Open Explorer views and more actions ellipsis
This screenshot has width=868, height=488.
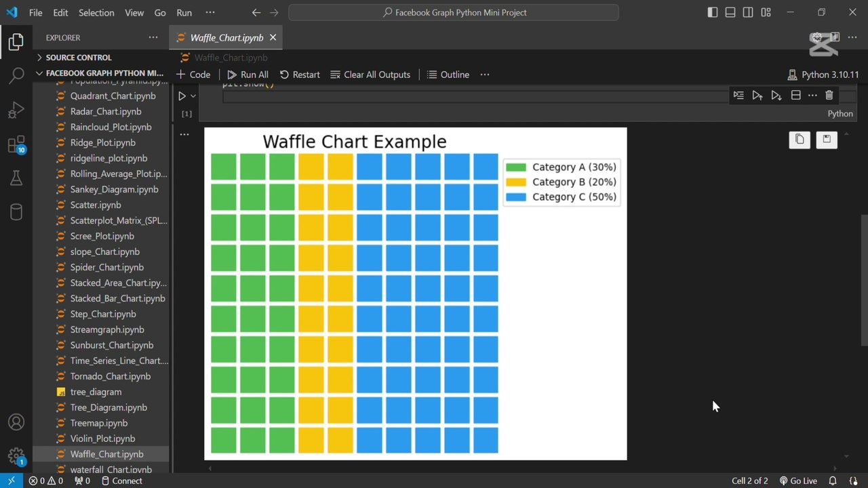(153, 37)
